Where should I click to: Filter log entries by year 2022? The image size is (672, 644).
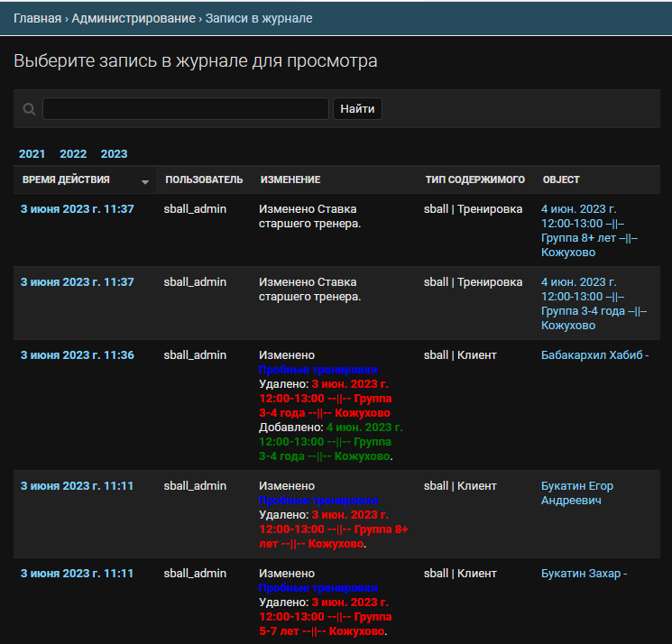(73, 154)
